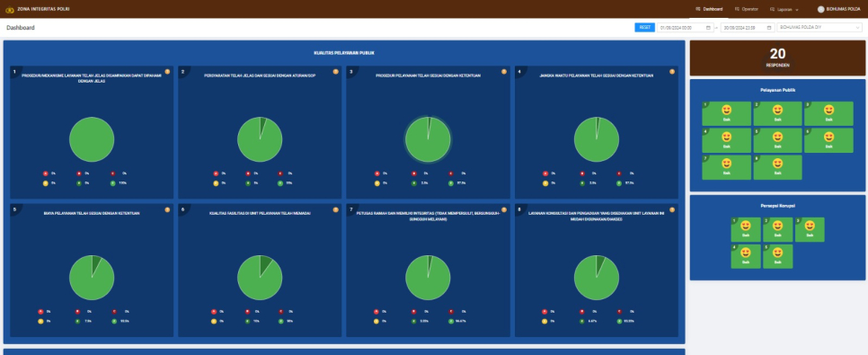The image size is (868, 355).
Task: Click the blue RESET button
Action: 644,27
